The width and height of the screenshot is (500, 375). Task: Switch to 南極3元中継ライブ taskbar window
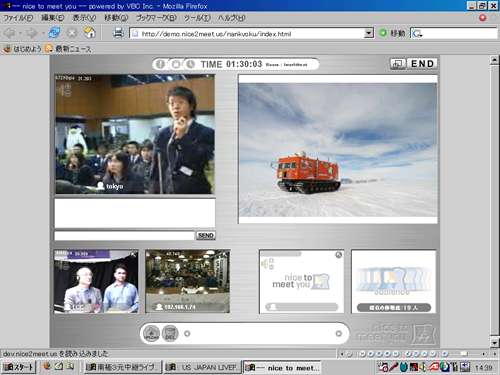pos(122,367)
